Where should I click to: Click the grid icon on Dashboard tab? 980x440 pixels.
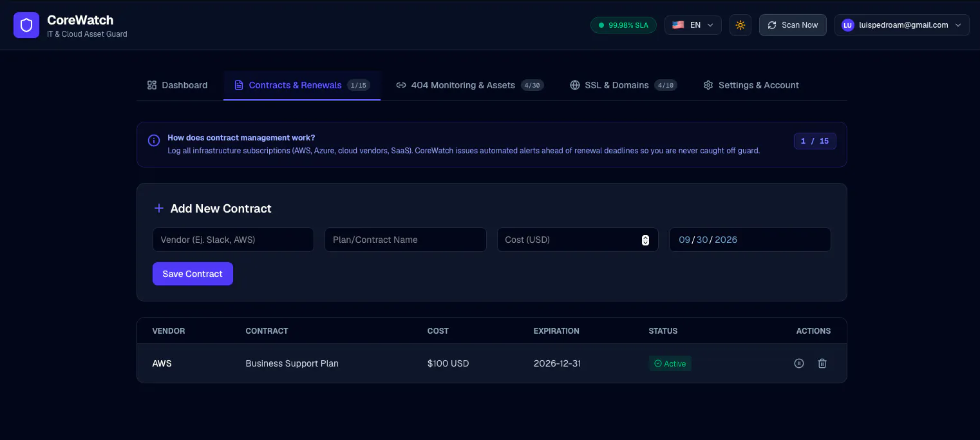(x=152, y=85)
